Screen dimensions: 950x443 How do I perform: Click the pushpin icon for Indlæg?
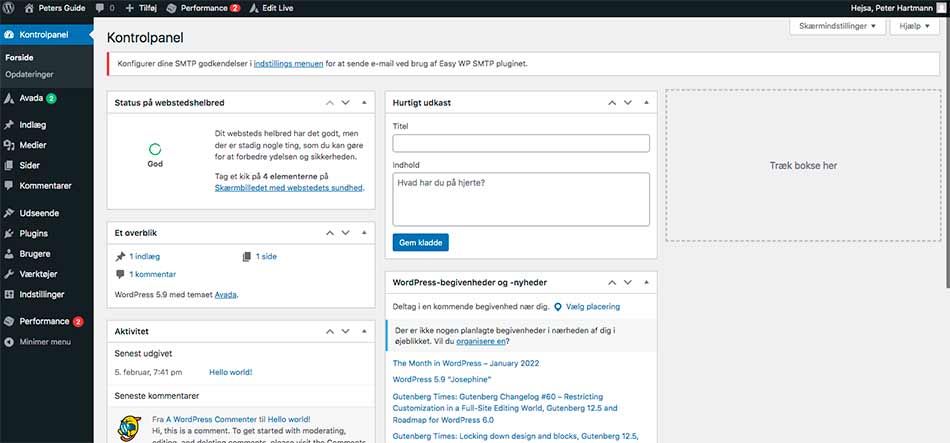[x=8, y=125]
